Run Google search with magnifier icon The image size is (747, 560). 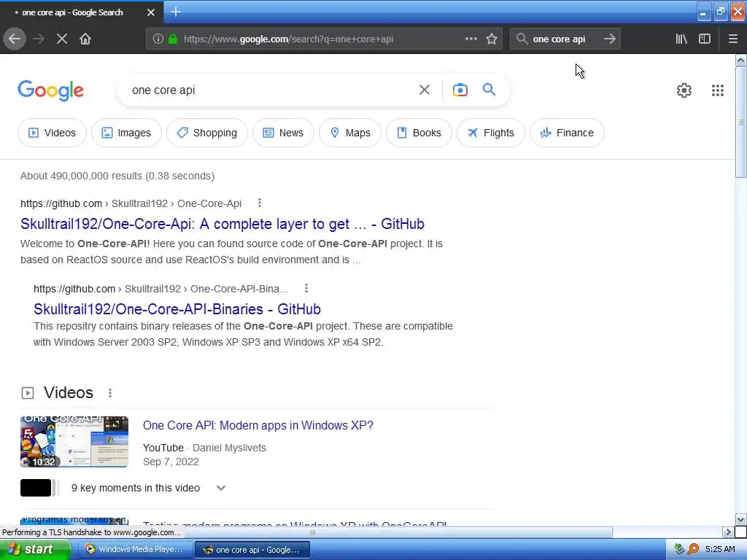pos(489,90)
